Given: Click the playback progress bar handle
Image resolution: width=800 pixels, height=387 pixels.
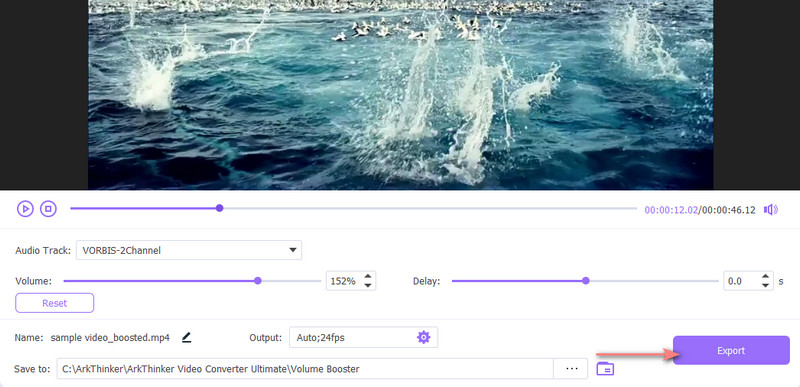Looking at the screenshot, I should [219, 208].
